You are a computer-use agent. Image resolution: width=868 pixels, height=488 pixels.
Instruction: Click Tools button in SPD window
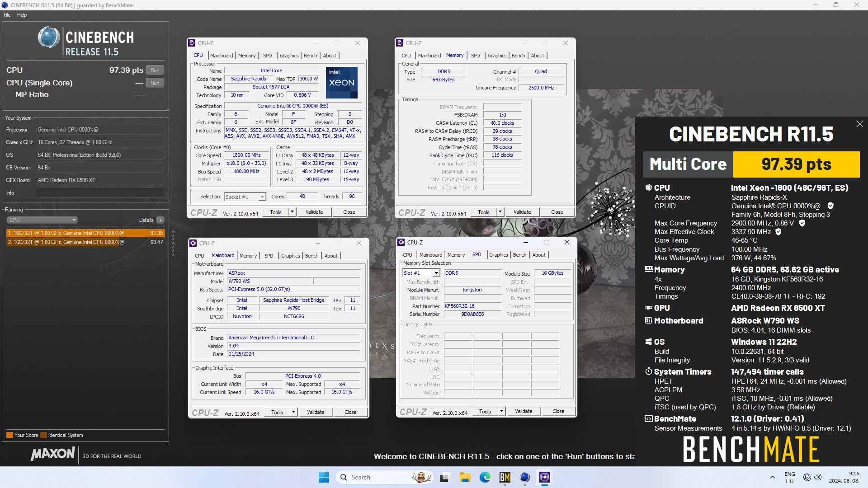[x=485, y=411]
